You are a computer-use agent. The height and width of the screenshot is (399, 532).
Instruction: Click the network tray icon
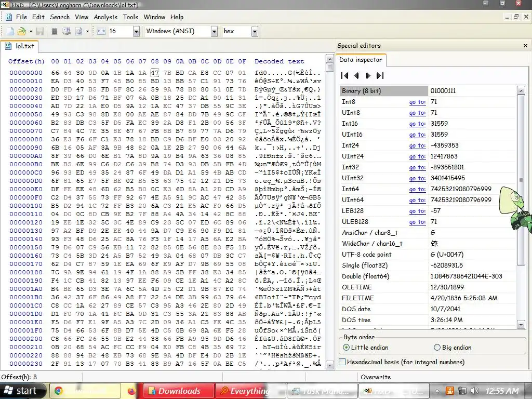point(462,391)
